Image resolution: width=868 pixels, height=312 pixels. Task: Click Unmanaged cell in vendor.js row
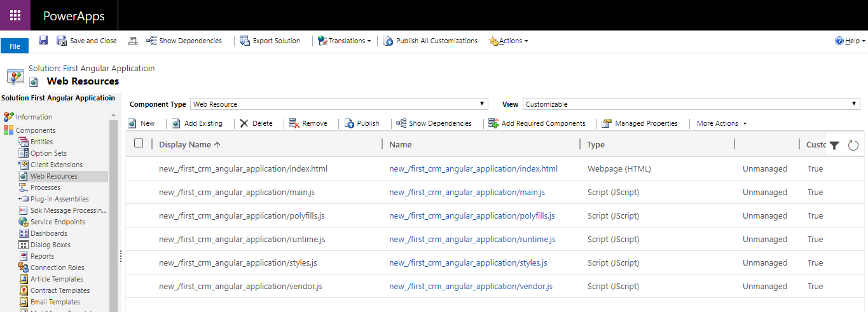pos(765,286)
